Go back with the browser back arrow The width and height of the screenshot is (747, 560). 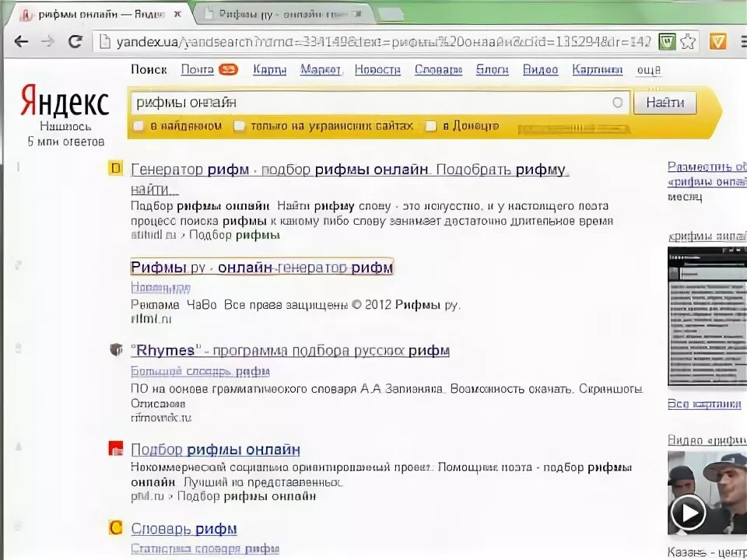point(22,42)
